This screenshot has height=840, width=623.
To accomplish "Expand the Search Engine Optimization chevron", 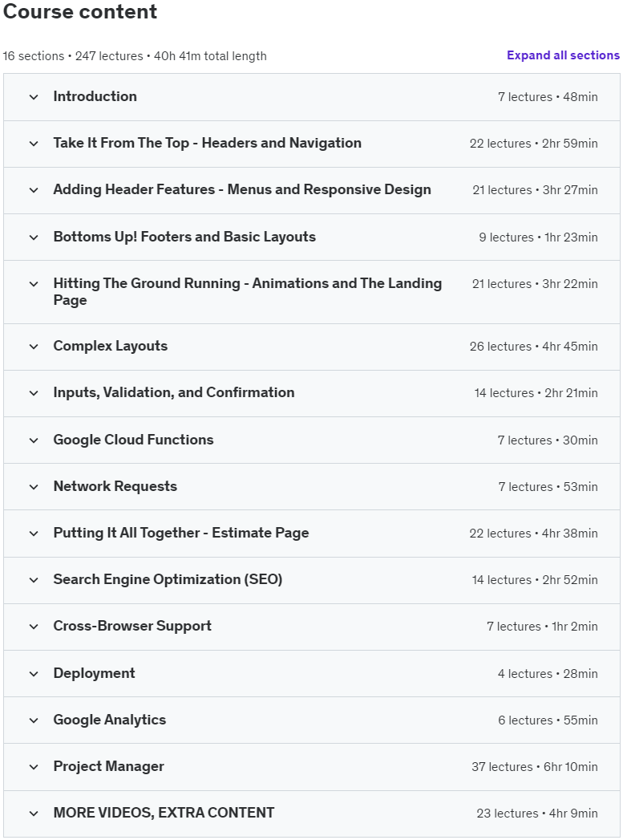I will click(34, 580).
